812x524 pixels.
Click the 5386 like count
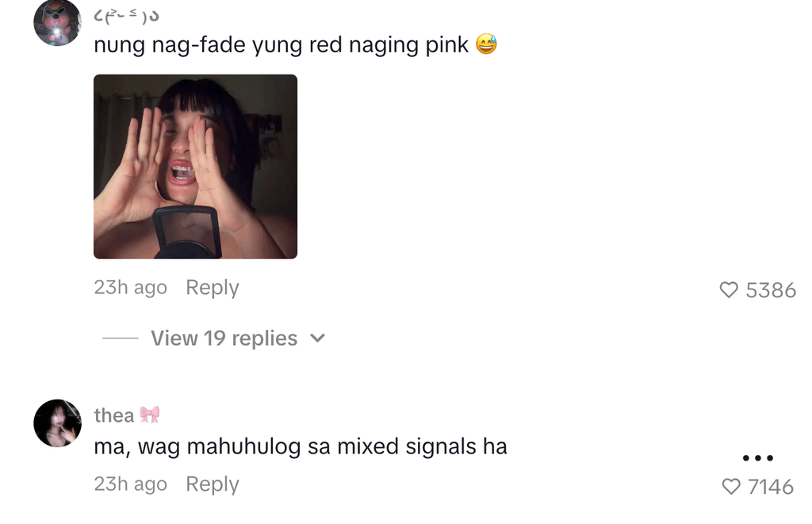pos(771,290)
